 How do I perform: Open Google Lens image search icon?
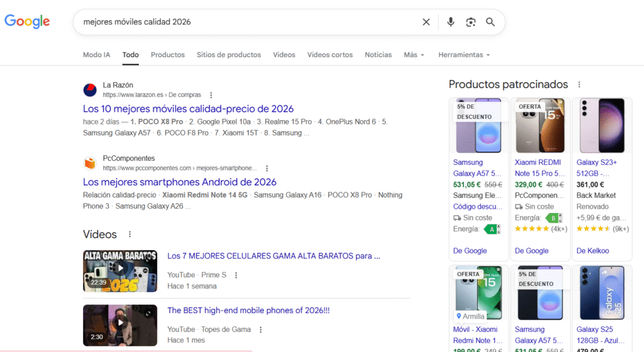(470, 22)
